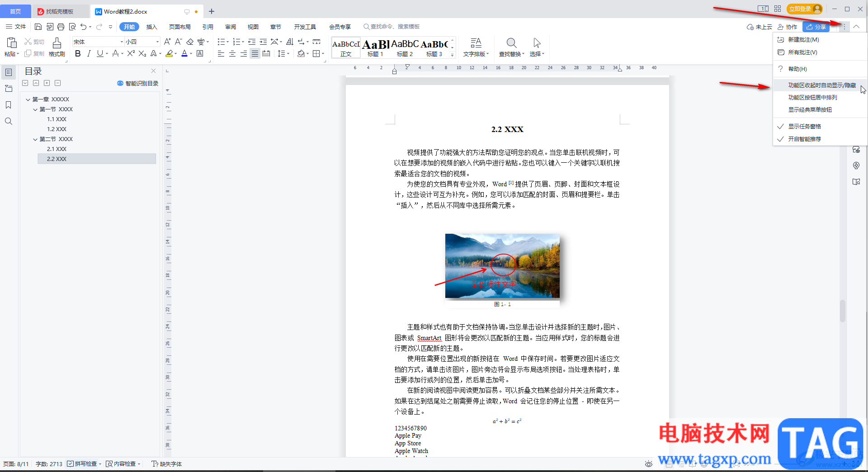
Task: Click the Text Layout (文字排版) icon
Action: click(x=476, y=43)
